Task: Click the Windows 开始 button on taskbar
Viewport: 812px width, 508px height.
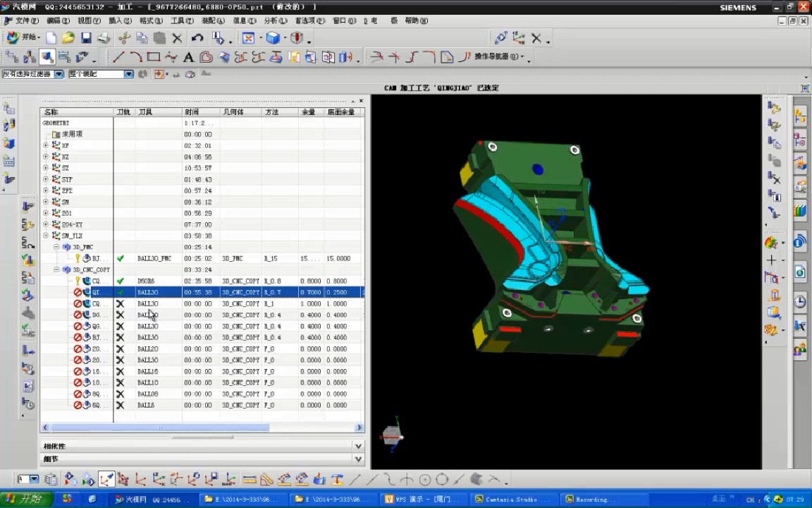Action: coord(26,500)
